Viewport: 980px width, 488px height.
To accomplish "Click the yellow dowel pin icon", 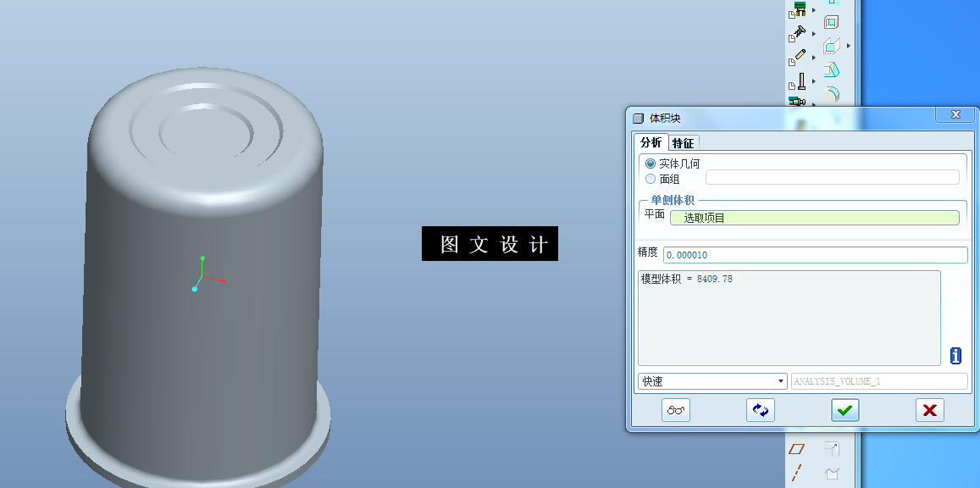I will point(798,58).
